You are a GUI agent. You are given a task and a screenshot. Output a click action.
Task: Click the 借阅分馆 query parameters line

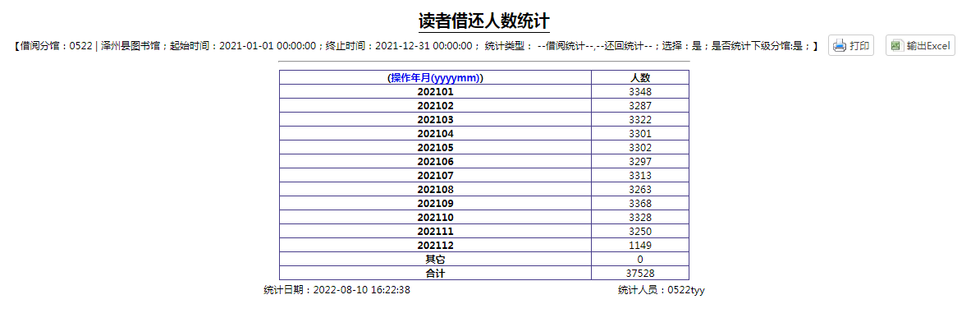pos(415,46)
